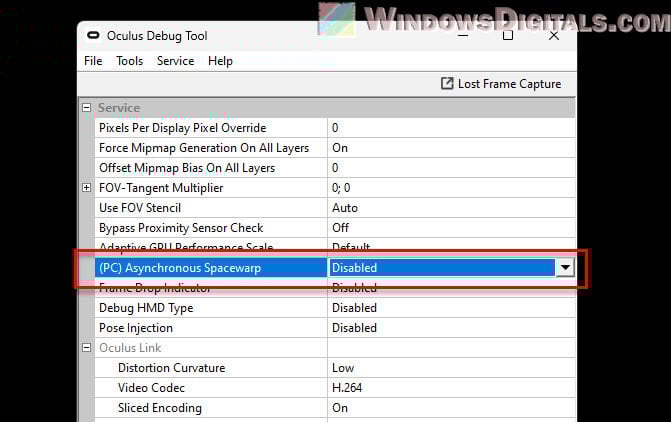The height and width of the screenshot is (422, 671).
Task: Click the Oculus Debug Tool title icon
Action: pyautogui.click(x=93, y=35)
